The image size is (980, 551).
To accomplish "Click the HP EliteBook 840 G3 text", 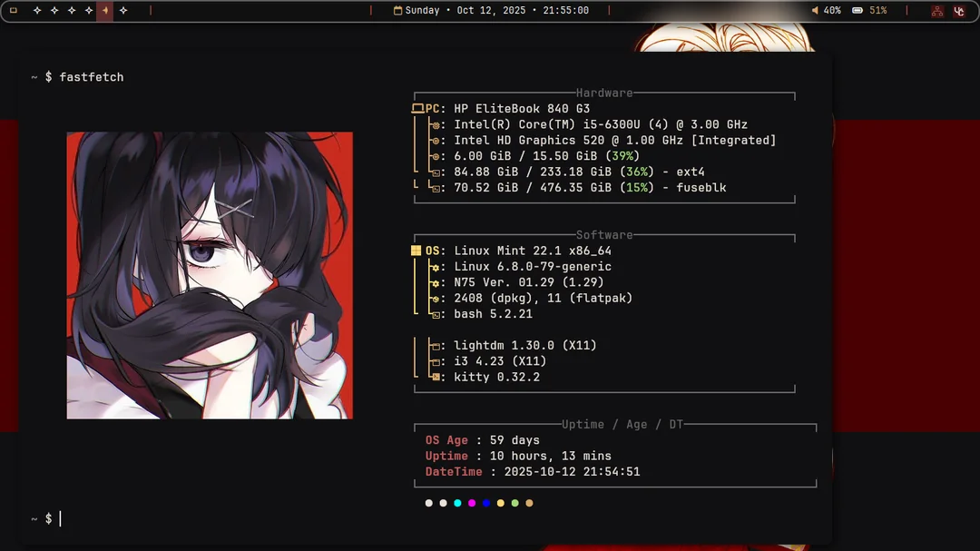I will [x=522, y=109].
